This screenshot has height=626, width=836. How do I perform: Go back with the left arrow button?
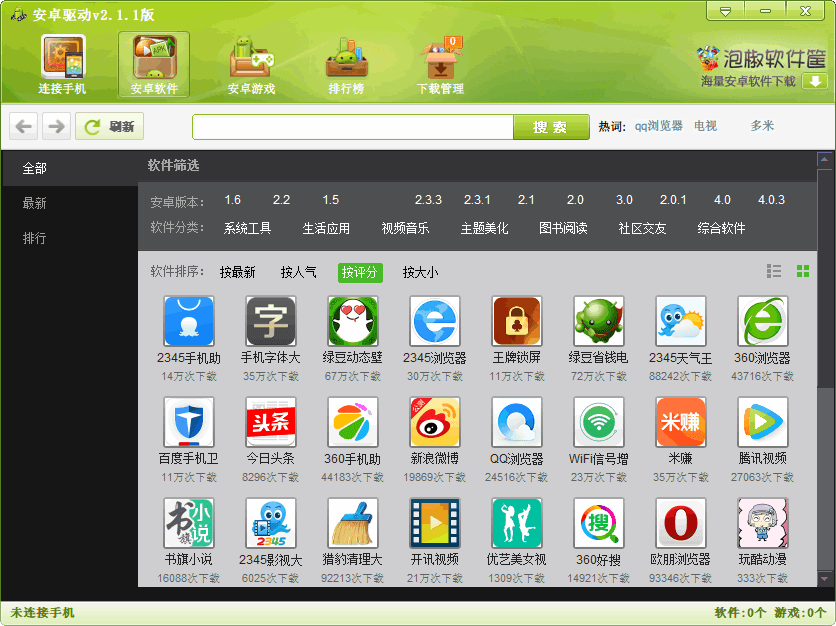tap(23, 126)
